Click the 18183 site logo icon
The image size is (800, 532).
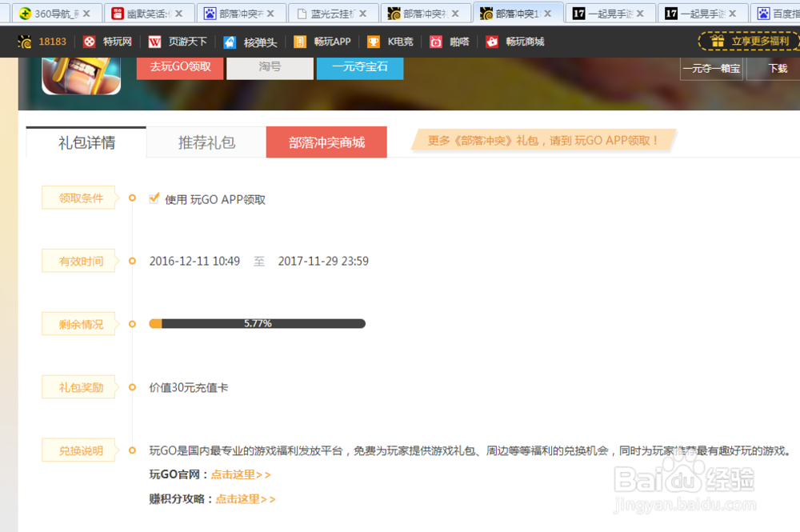pyautogui.click(x=23, y=42)
